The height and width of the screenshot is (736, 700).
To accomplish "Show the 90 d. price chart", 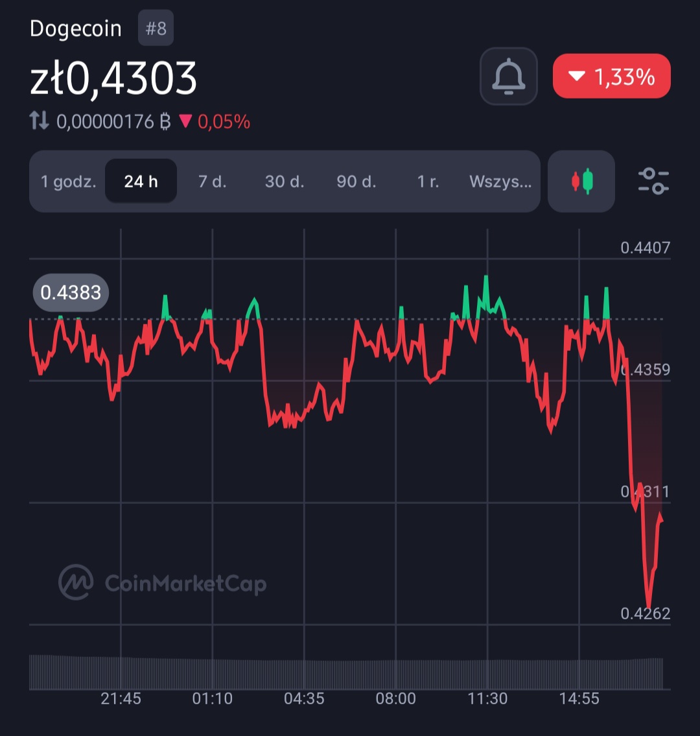I will tap(356, 182).
